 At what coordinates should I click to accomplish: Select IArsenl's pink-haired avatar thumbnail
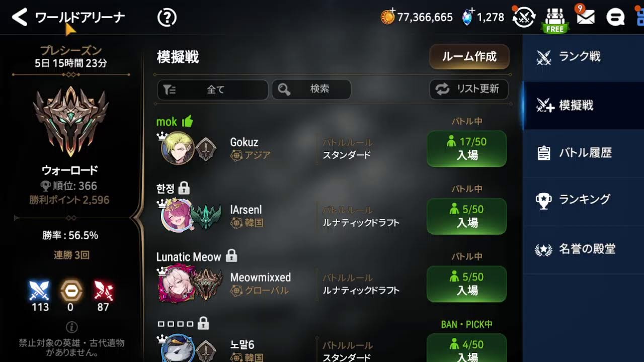click(x=177, y=216)
